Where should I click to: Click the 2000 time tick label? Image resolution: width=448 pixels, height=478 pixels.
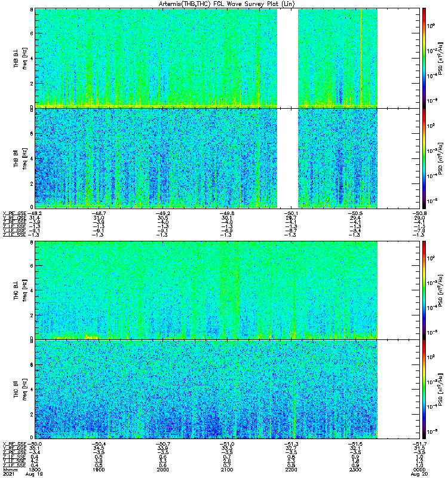click(162, 470)
